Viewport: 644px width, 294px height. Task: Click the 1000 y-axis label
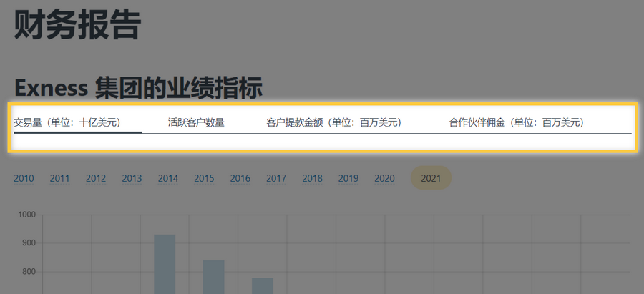(27, 215)
